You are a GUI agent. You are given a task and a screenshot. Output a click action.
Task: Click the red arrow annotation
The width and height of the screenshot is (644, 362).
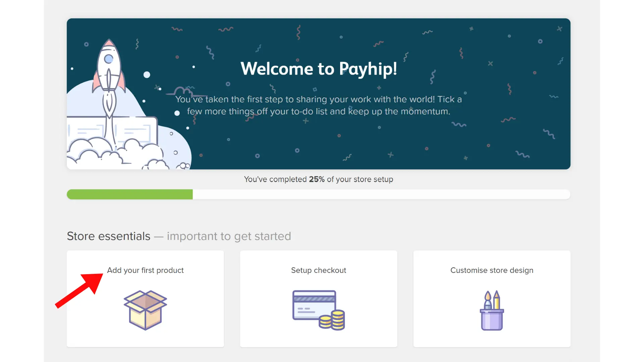point(80,289)
